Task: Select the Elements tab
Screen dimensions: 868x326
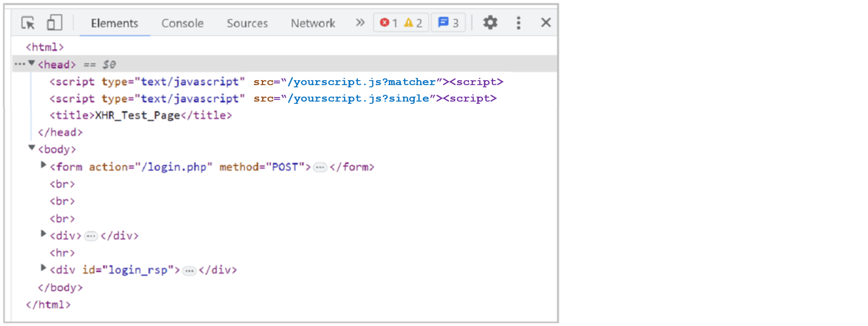Action: (114, 23)
